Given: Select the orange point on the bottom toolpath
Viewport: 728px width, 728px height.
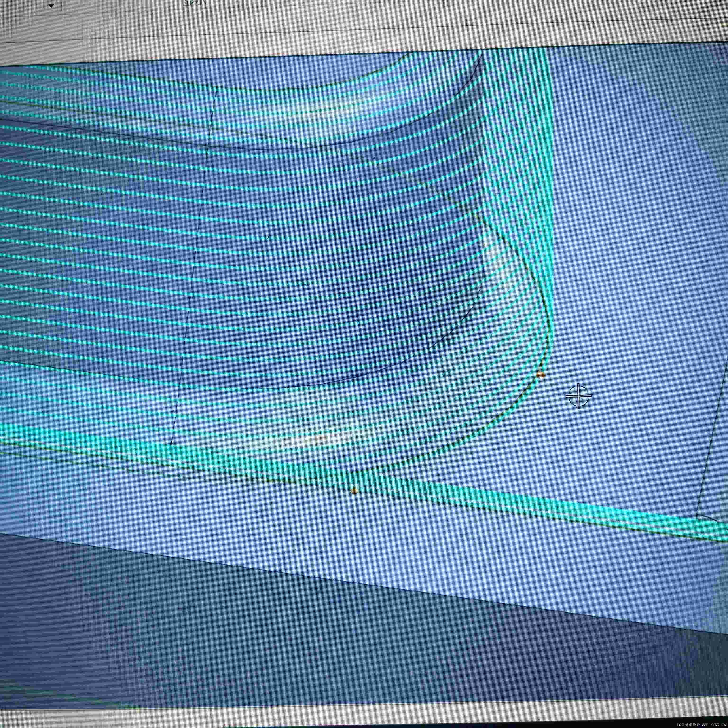Looking at the screenshot, I should [x=354, y=491].
